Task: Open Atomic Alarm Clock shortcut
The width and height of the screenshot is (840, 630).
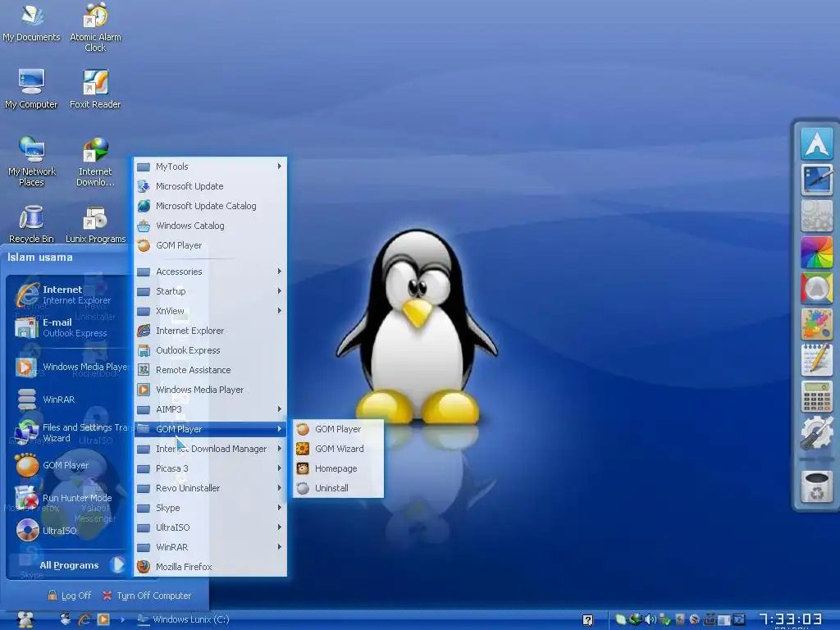Action: [x=95, y=27]
